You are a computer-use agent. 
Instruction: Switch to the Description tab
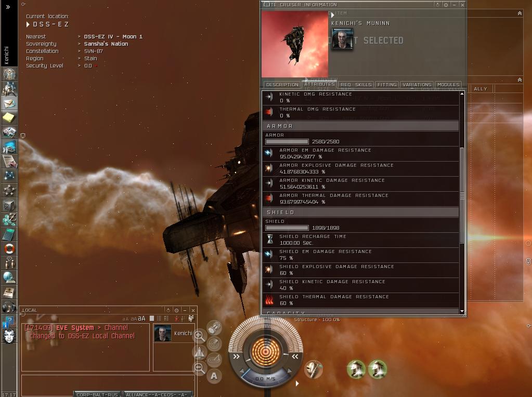click(282, 85)
